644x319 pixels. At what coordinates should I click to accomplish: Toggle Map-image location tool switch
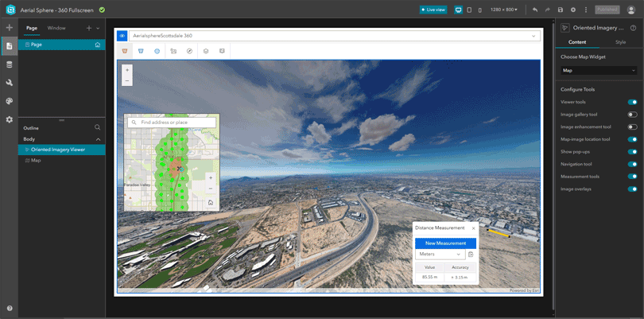(632, 139)
